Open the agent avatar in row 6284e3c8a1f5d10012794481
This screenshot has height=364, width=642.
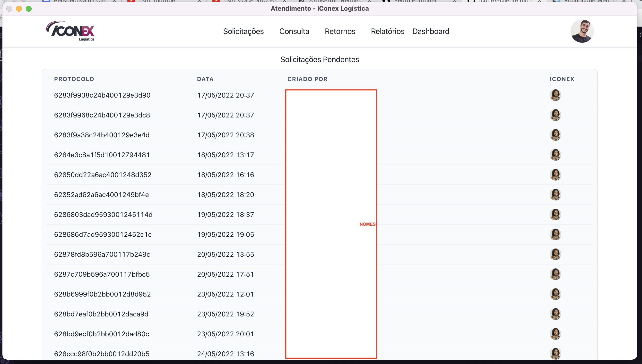tap(555, 155)
